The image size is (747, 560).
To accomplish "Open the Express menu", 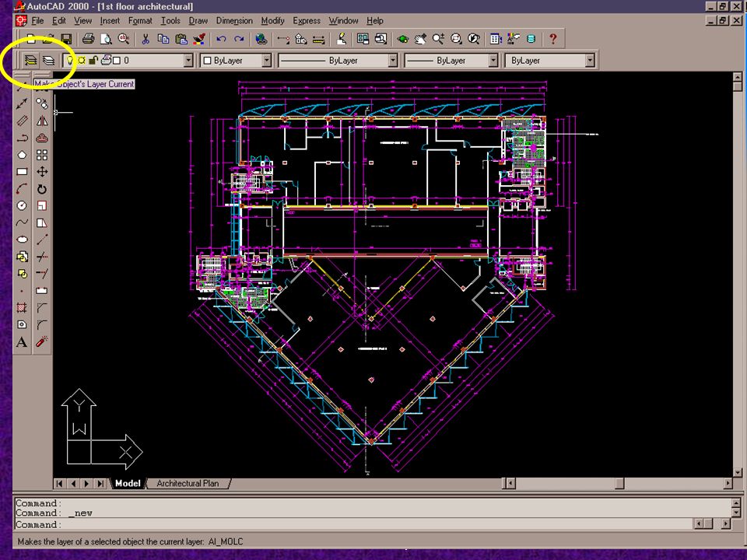I will (x=307, y=21).
